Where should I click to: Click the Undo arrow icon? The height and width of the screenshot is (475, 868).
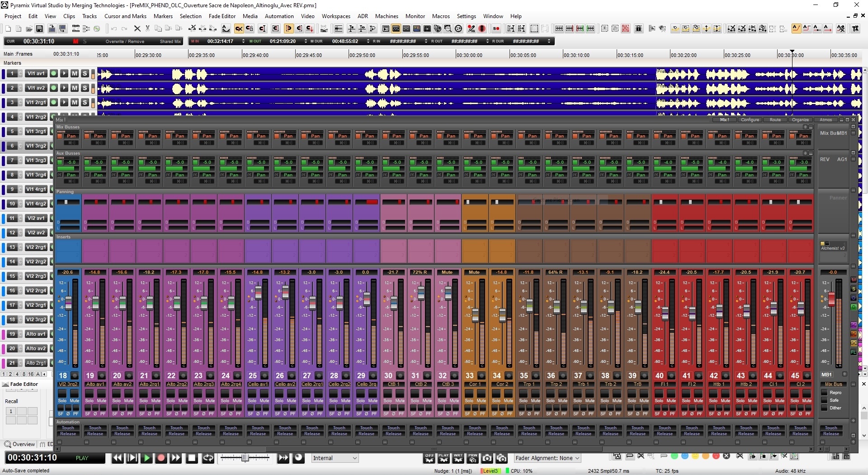tap(114, 29)
